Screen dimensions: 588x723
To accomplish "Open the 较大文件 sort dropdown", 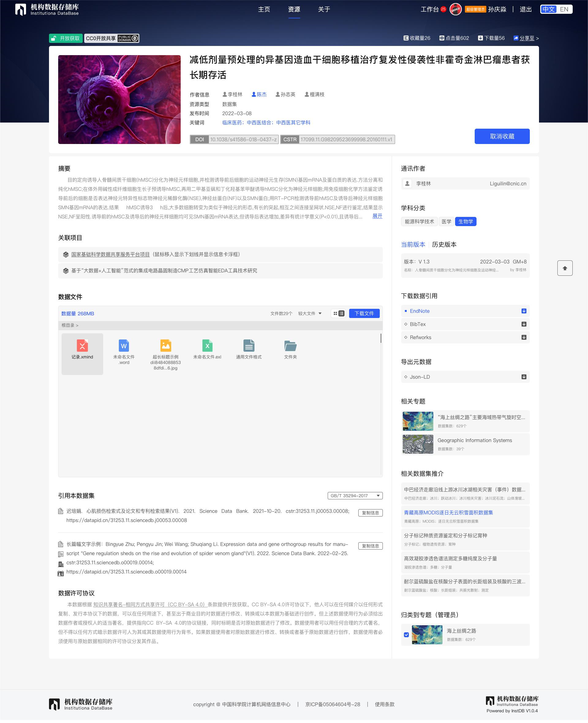I will 310,313.
